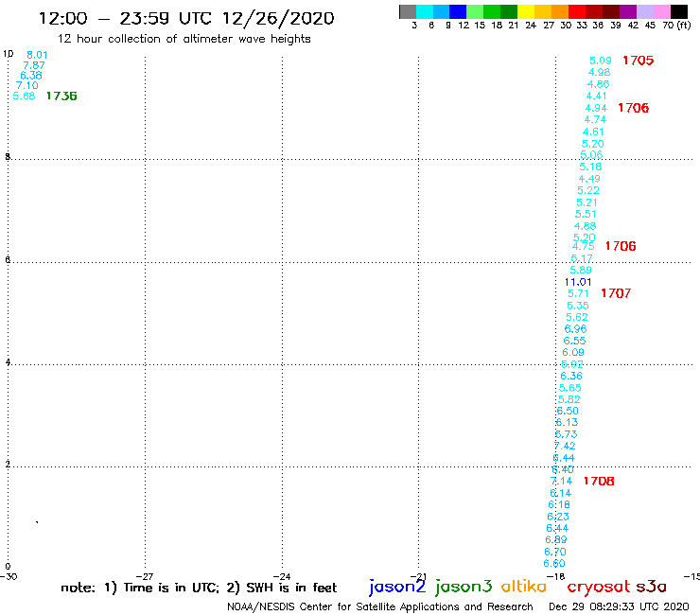Click the 6.23 wave height value

click(558, 517)
